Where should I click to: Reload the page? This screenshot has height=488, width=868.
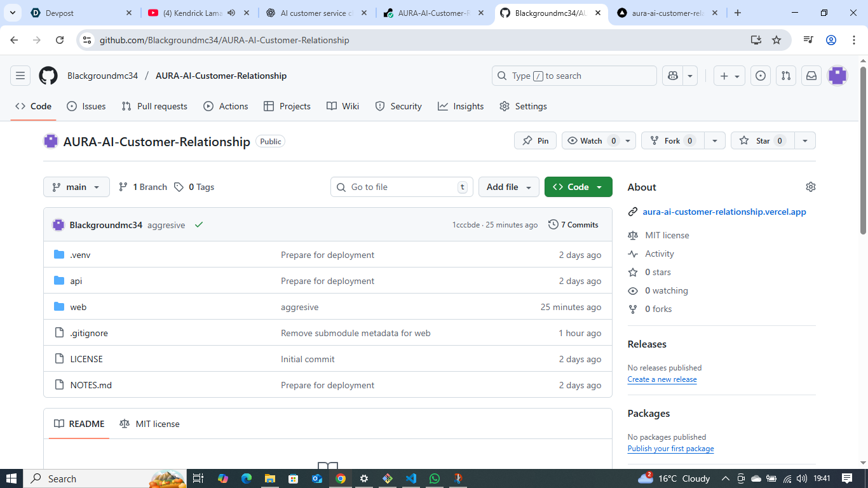pyautogui.click(x=60, y=40)
